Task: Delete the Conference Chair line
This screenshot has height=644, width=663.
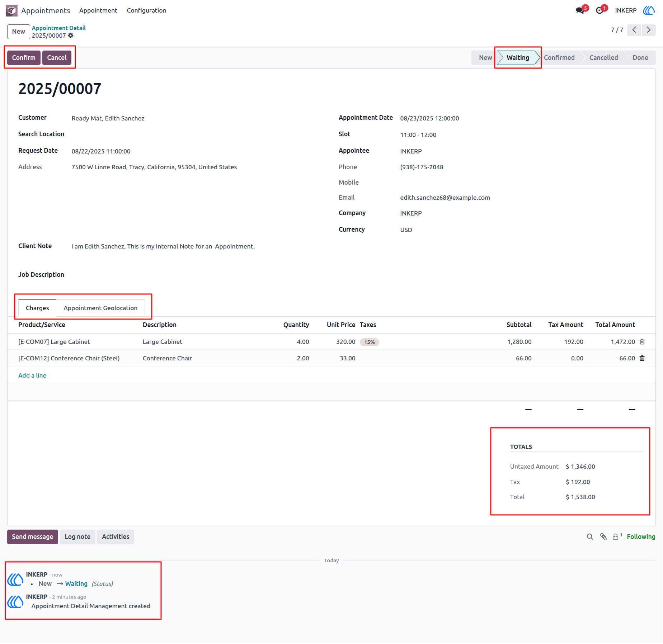Action: coord(642,358)
